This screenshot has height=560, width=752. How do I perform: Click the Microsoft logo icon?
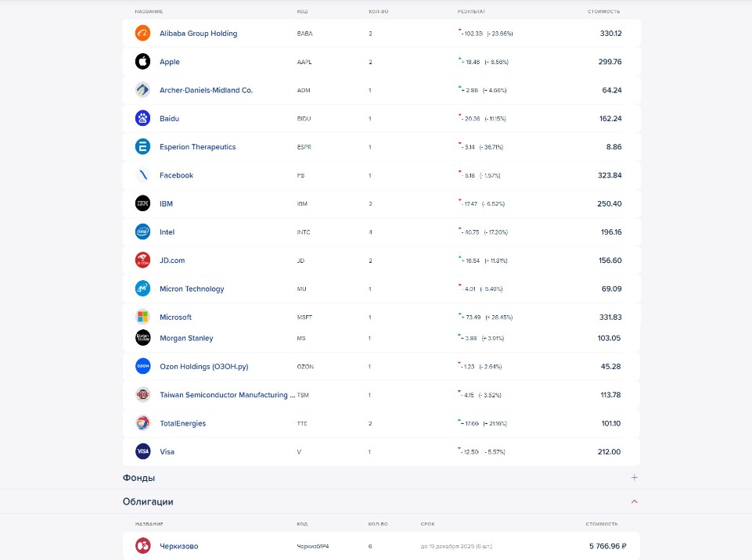coord(142,317)
